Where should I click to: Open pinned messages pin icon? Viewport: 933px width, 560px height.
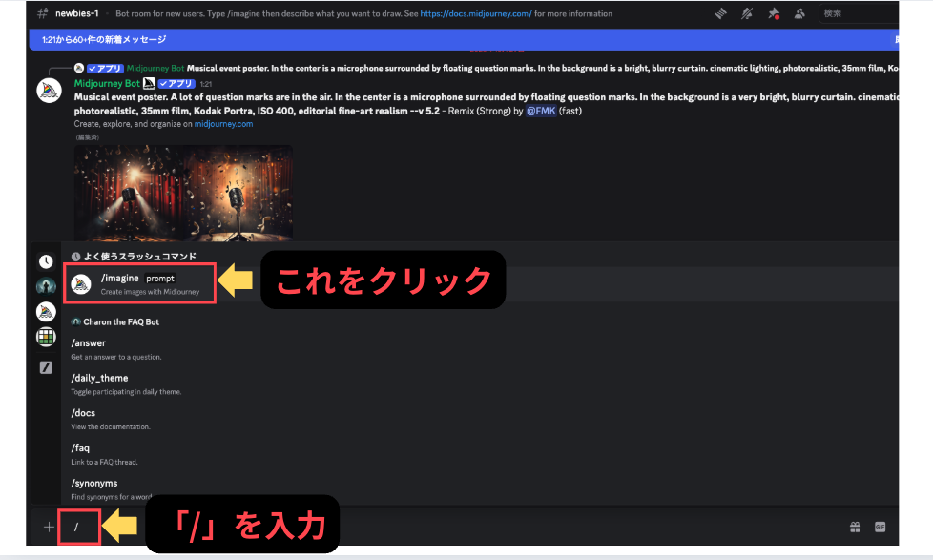[774, 13]
